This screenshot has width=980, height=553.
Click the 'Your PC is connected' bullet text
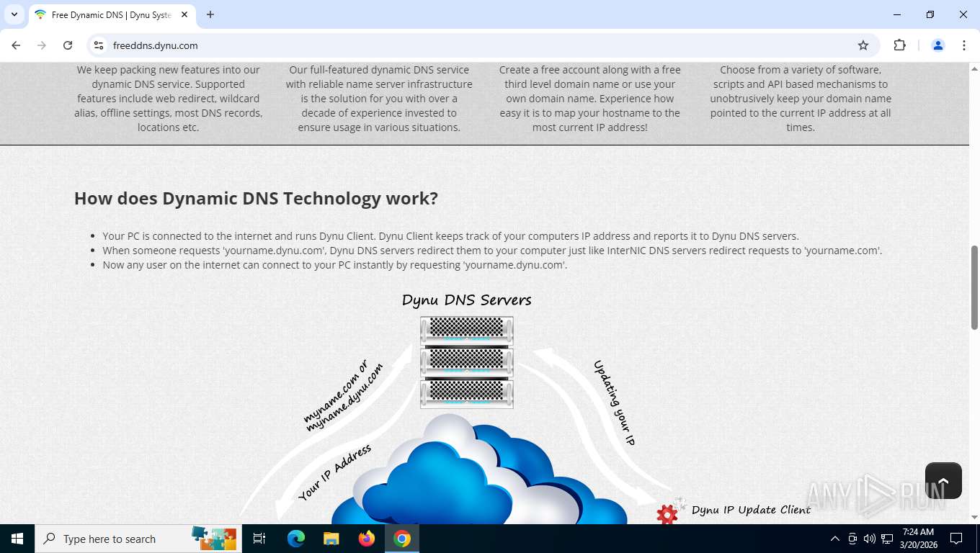(450, 236)
